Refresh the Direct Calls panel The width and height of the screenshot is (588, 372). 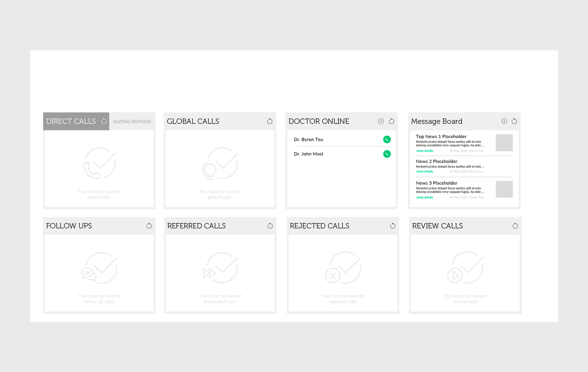(104, 121)
